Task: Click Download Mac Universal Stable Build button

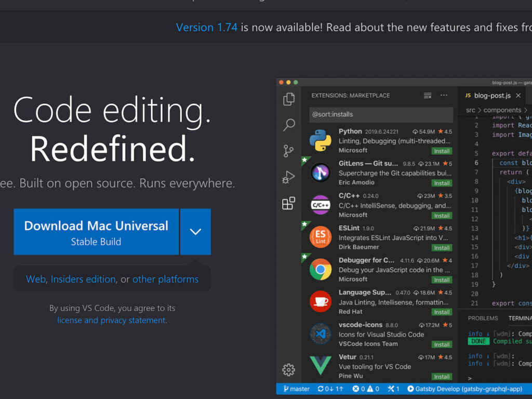Action: click(x=96, y=232)
